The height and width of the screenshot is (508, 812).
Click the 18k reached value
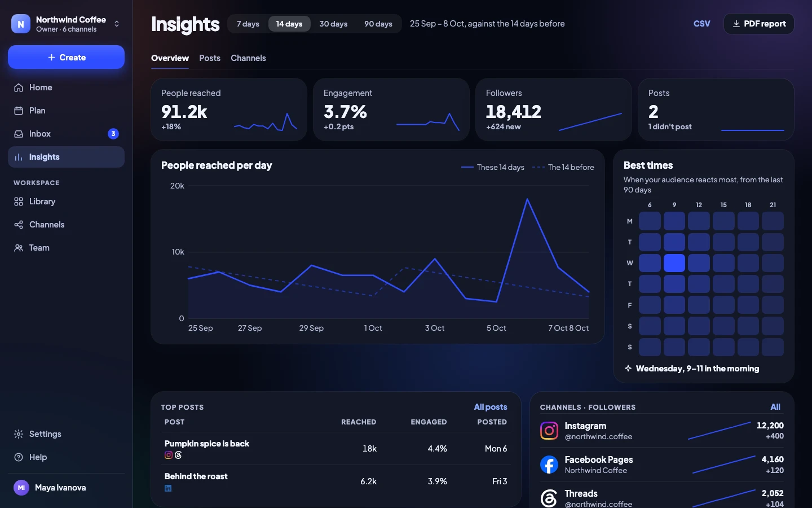pos(369,449)
